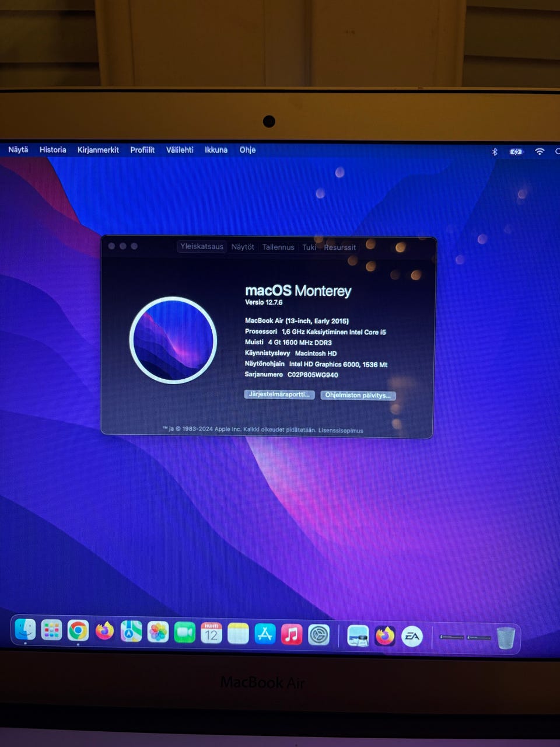560x747 pixels.
Task: Open the Historia menu
Action: pyautogui.click(x=52, y=150)
